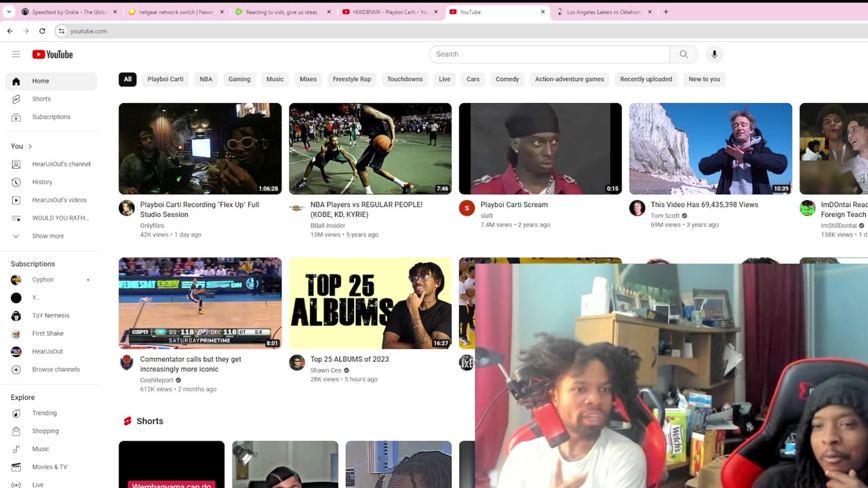Select the All filter chip
Screen dimensions: 868x488
point(127,79)
